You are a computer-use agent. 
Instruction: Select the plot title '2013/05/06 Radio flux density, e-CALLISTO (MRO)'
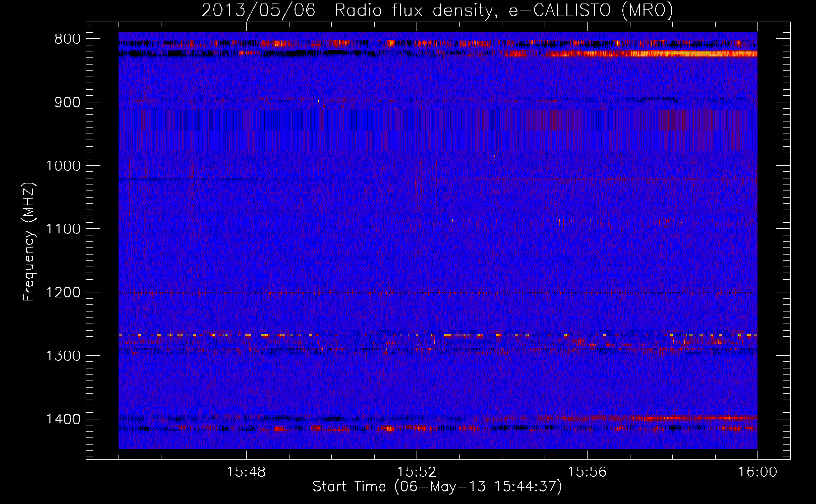(437, 10)
